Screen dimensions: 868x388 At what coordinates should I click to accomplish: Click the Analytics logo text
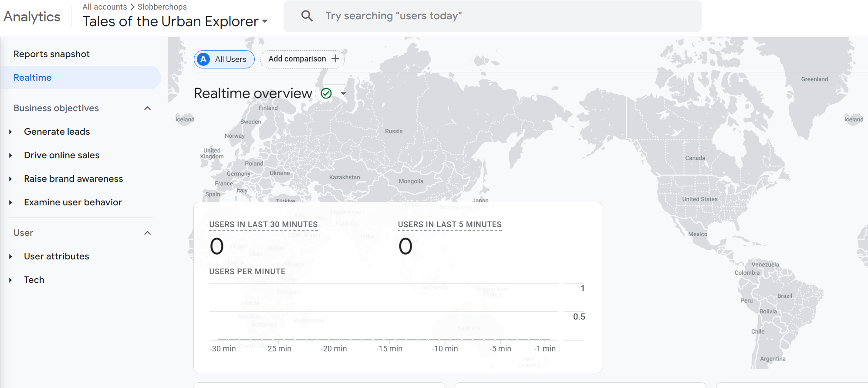(x=32, y=17)
